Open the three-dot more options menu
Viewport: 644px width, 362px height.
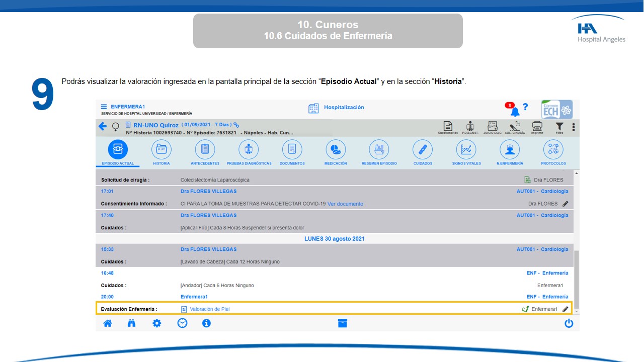coord(573,128)
